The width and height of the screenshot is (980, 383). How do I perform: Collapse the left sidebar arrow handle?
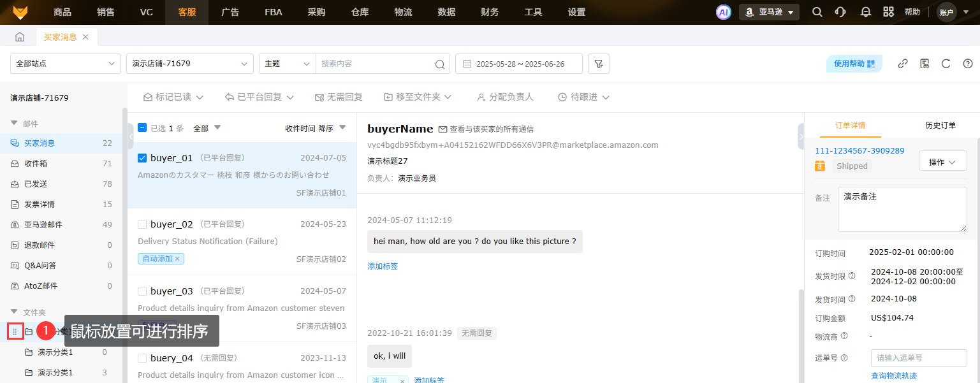pyautogui.click(x=131, y=136)
